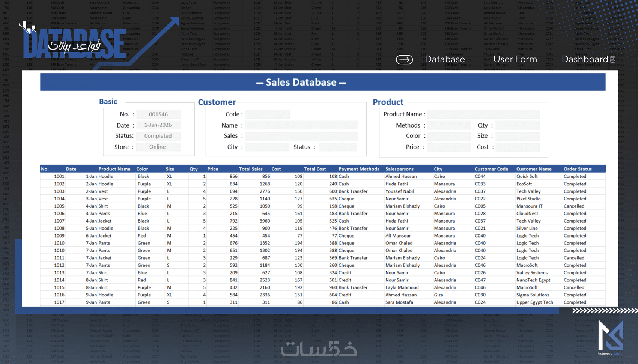This screenshot has height=364, width=638.
Task: Click the Customer Code column header
Action: tap(491, 169)
